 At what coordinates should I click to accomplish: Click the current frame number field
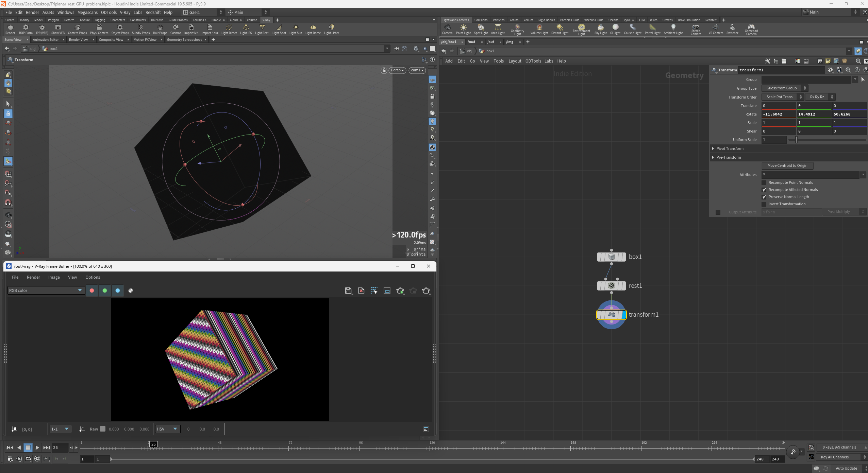coord(60,448)
